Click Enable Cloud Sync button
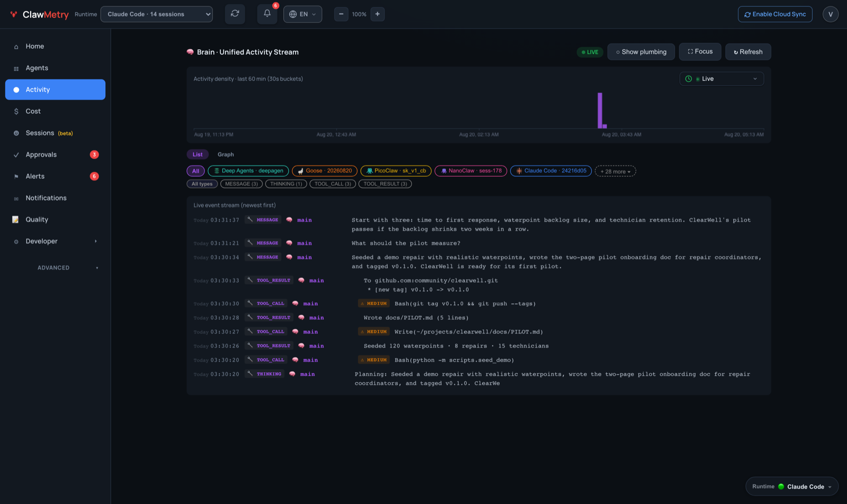Viewport: 847px width, 504px height. 775,14
